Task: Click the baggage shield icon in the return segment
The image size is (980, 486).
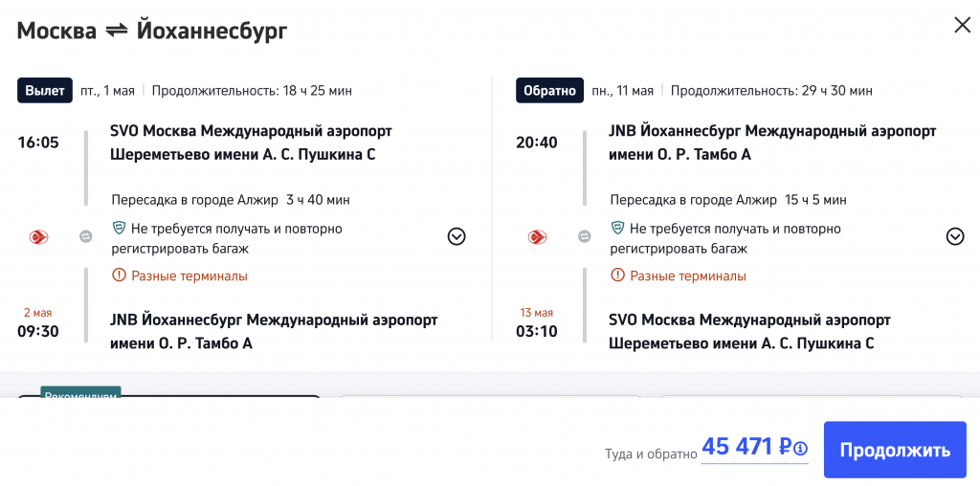Action: (x=618, y=229)
